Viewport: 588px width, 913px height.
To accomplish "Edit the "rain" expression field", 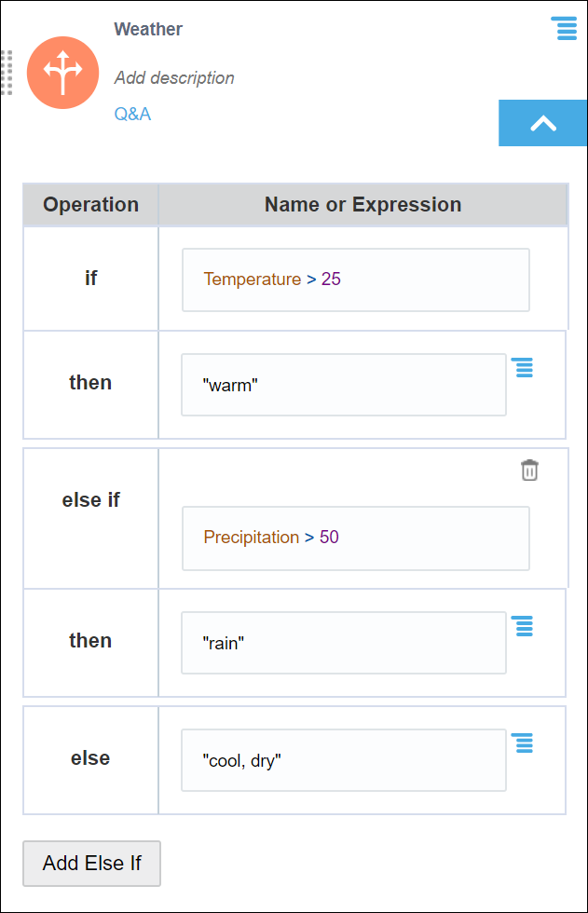I will pyautogui.click(x=343, y=642).
